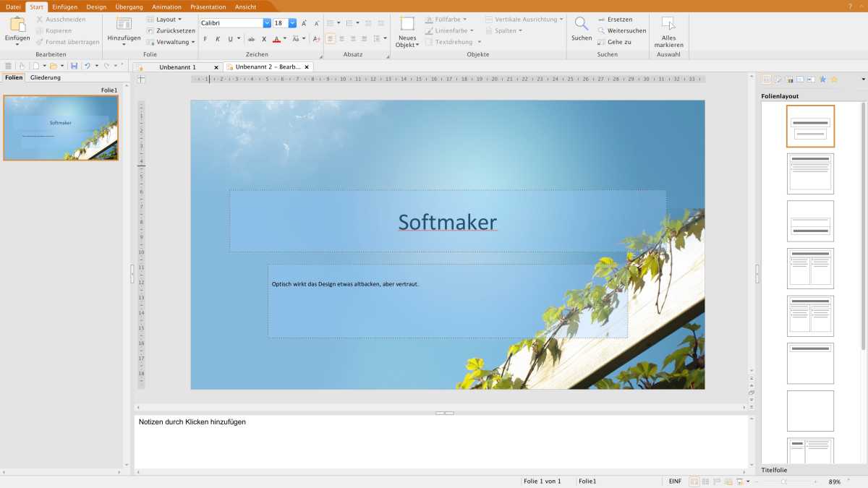Switch to the Gliederung panel tab
This screenshot has height=488, width=868.
click(46, 77)
